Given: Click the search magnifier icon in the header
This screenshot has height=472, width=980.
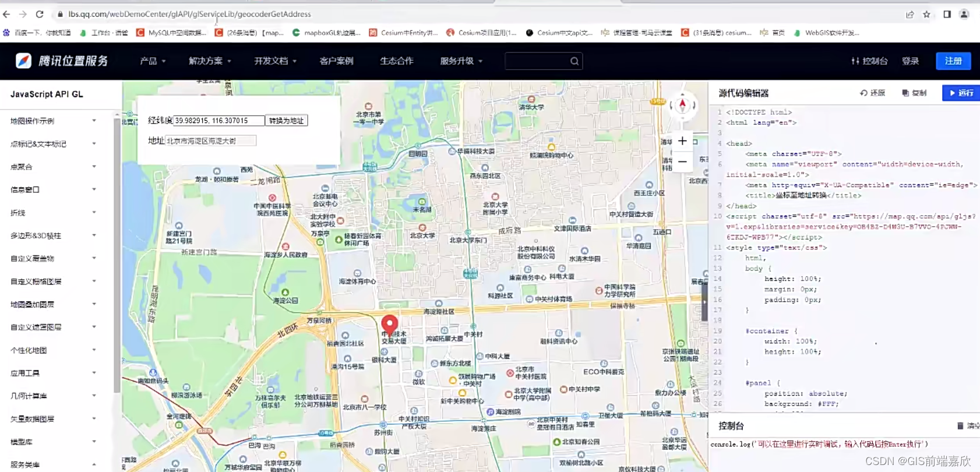Looking at the screenshot, I should [x=574, y=61].
